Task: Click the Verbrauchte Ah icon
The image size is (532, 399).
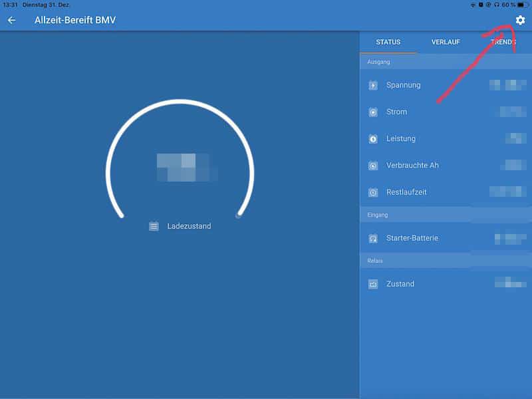Action: pos(373,166)
